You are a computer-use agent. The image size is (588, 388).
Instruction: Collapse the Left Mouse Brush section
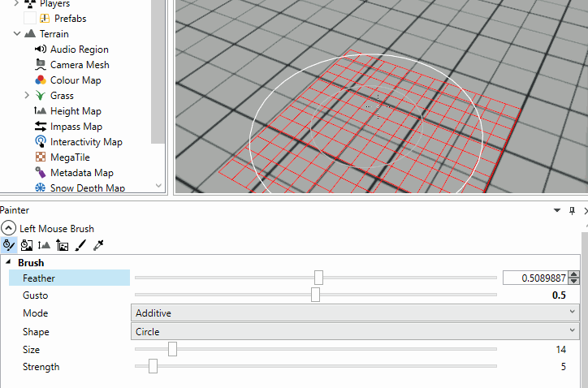pos(9,228)
